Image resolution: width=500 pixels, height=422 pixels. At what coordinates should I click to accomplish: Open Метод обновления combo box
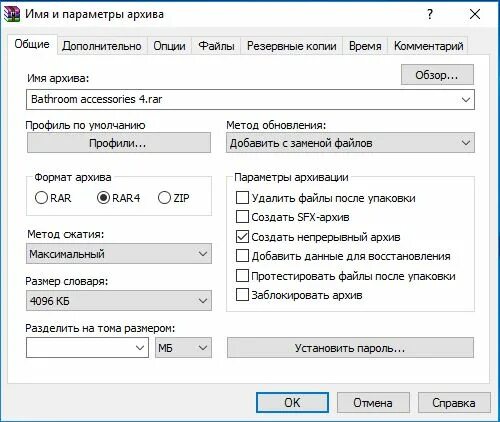[x=350, y=143]
